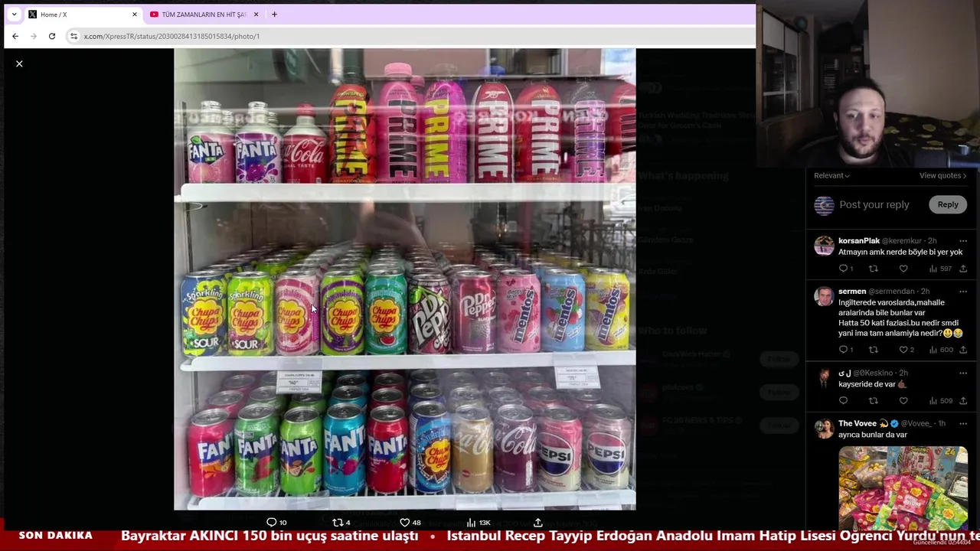Image resolution: width=980 pixels, height=551 pixels.
Task: Click the @0Keskino handle
Action: 873,373
